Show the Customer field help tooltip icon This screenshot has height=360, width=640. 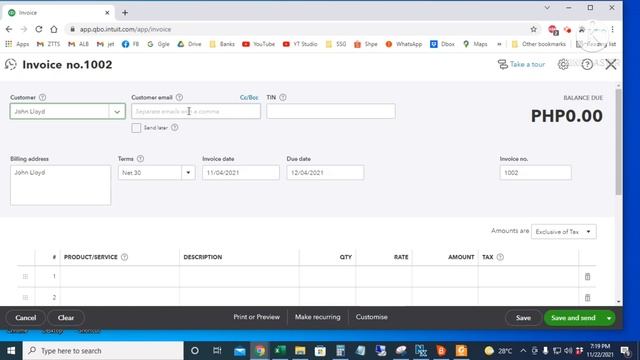pos(42,98)
